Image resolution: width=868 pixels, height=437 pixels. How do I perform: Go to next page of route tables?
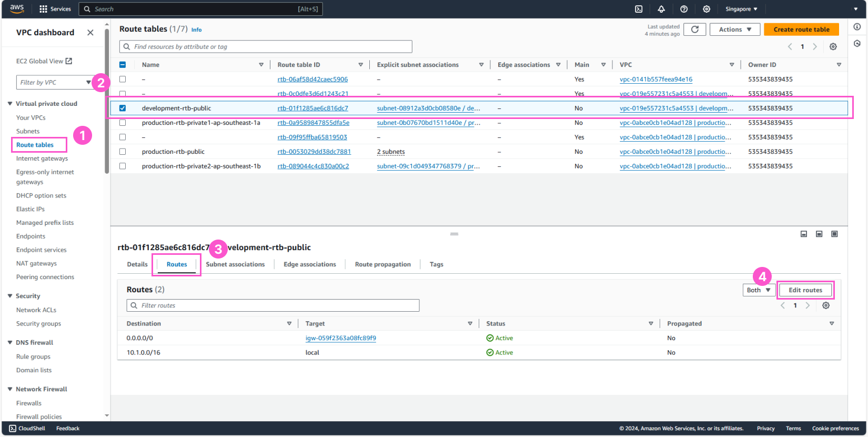click(815, 47)
